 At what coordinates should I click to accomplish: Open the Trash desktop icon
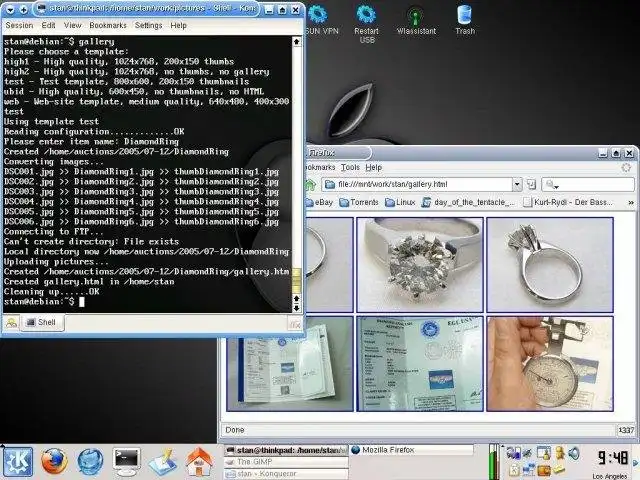tap(464, 20)
